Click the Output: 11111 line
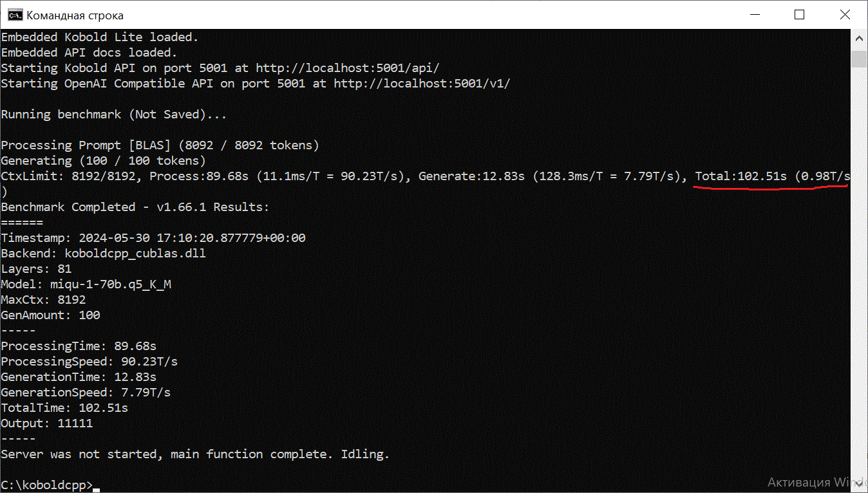The height and width of the screenshot is (493, 868). pos(47,423)
